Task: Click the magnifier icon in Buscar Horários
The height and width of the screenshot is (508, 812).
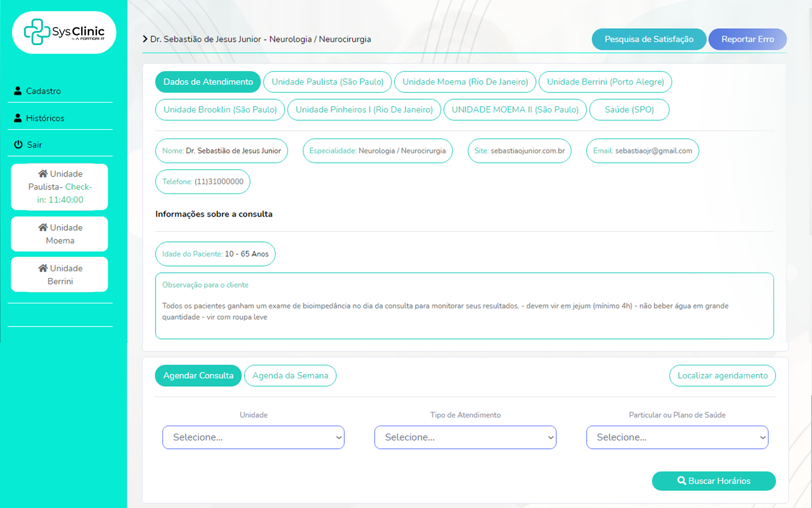Action: (681, 481)
